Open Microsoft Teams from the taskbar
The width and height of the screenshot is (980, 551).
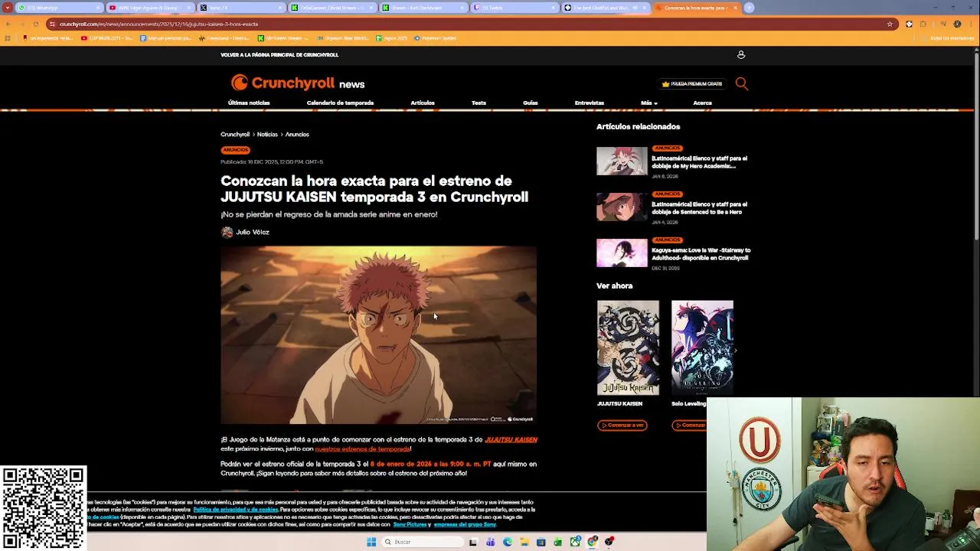tap(490, 542)
